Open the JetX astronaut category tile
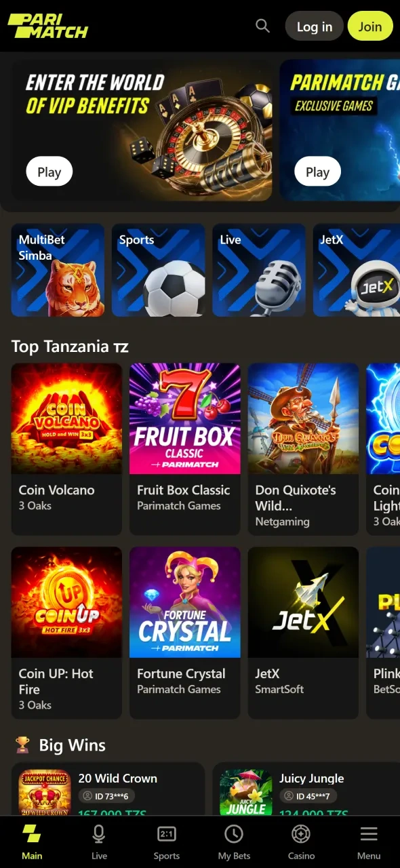Screen dimensions: 400x868 [x=357, y=271]
